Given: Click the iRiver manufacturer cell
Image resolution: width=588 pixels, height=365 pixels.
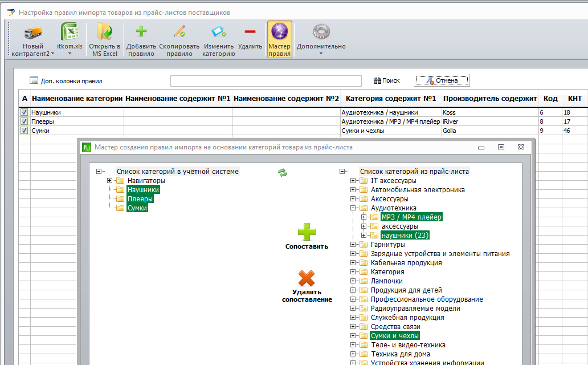Looking at the screenshot, I should (490, 121).
